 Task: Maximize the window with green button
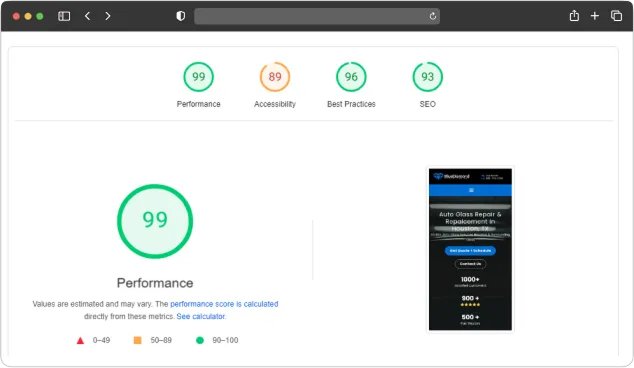[x=40, y=16]
